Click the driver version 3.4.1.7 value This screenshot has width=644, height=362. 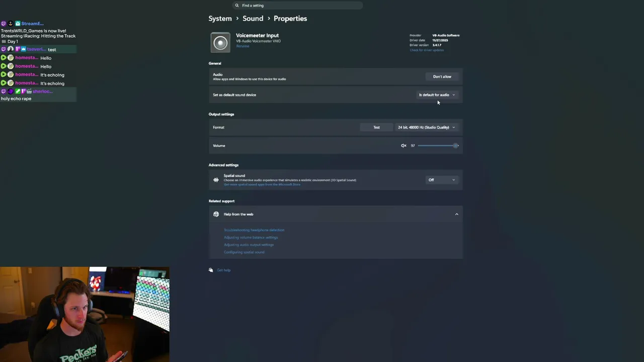coord(437,45)
